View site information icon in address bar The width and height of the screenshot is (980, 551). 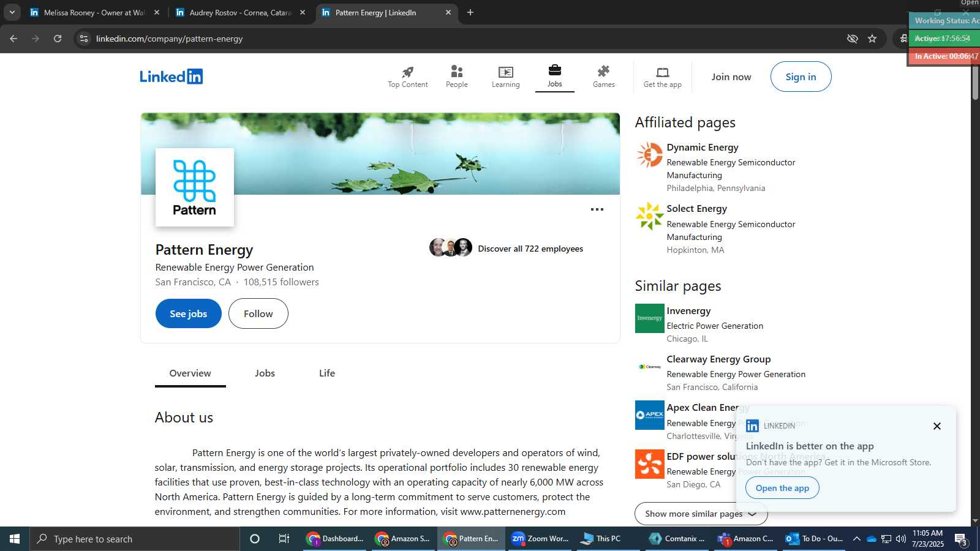click(84, 39)
